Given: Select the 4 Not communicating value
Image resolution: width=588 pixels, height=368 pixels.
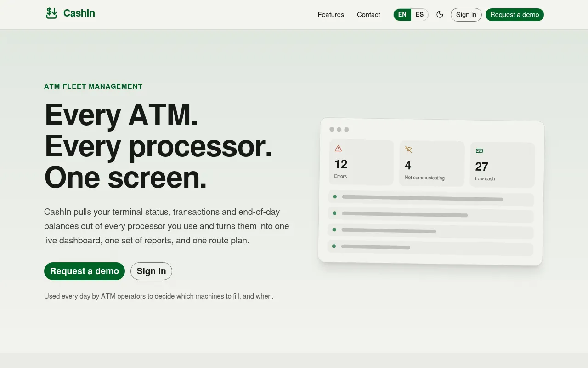Looking at the screenshot, I should click(x=408, y=165).
